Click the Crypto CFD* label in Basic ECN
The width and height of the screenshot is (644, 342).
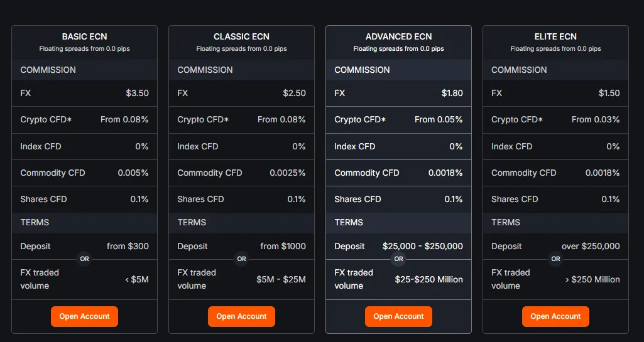[x=46, y=119]
